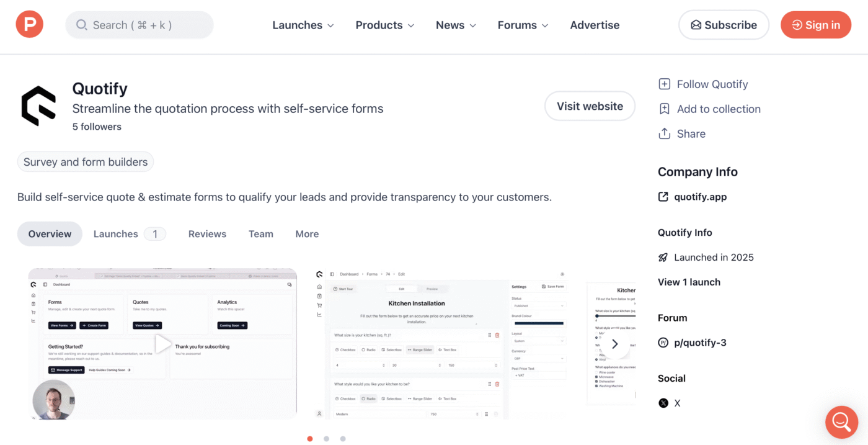Click the presenter webcam bubble in video
Viewport: 868px width, 445px height.
(54, 400)
